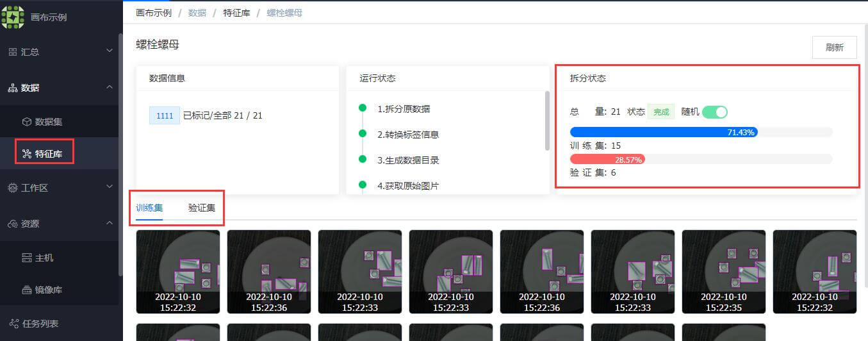Collapse the 数据 menu chevron

pyautogui.click(x=110, y=87)
